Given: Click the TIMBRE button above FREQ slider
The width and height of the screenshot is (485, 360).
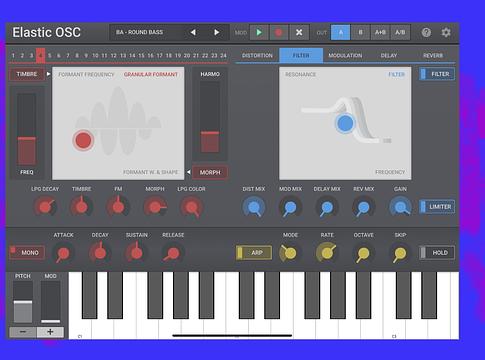Looking at the screenshot, I should coord(27,74).
